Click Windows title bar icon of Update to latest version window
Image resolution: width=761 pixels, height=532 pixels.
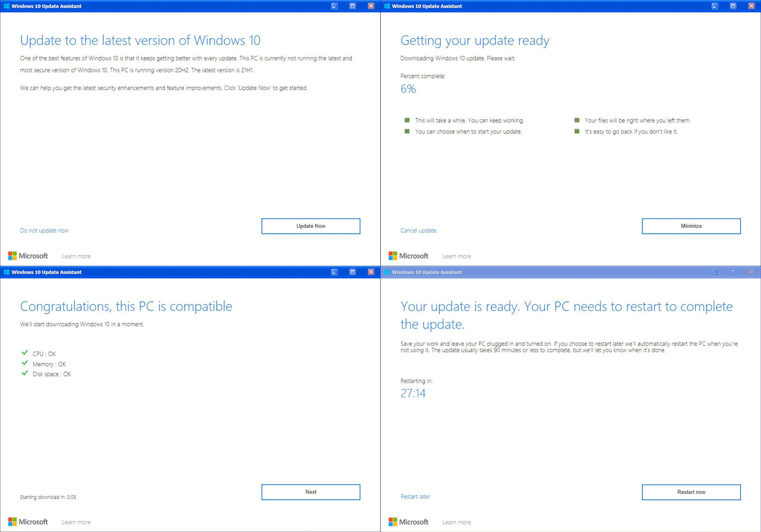[x=6, y=6]
